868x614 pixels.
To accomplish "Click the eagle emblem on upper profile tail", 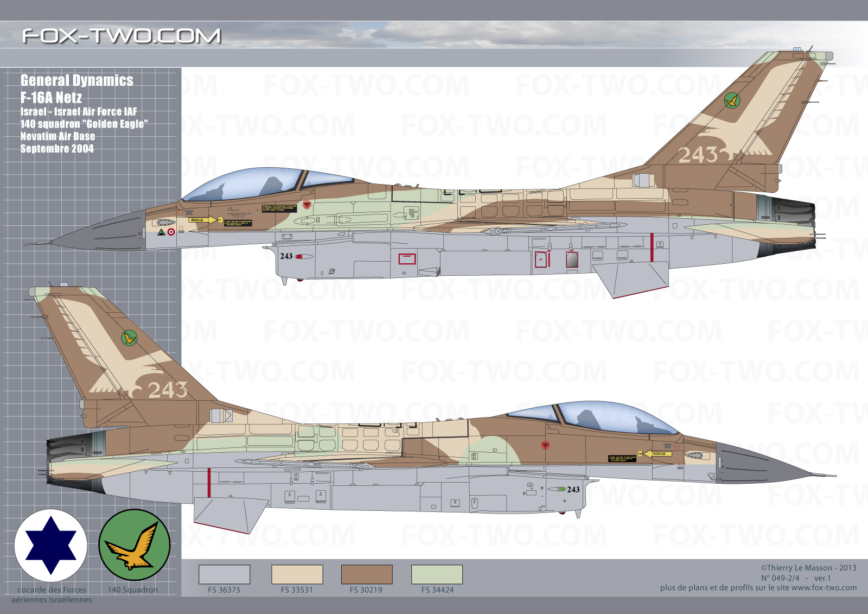I will [x=732, y=100].
